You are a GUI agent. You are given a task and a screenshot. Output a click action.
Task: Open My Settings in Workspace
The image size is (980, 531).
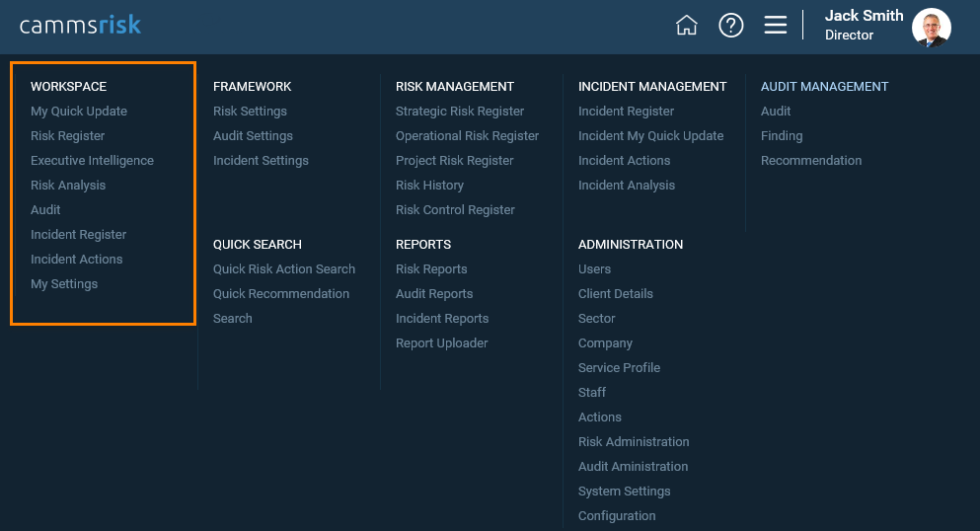pos(64,283)
